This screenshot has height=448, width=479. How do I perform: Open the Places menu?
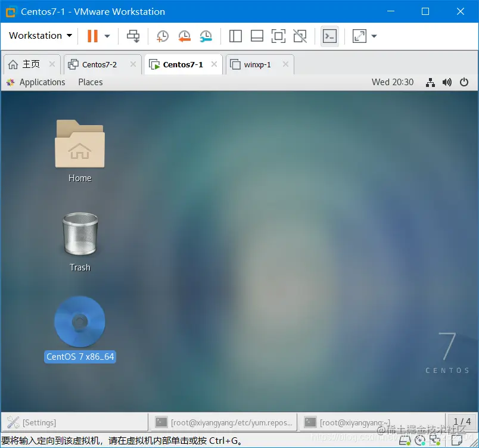(x=91, y=82)
